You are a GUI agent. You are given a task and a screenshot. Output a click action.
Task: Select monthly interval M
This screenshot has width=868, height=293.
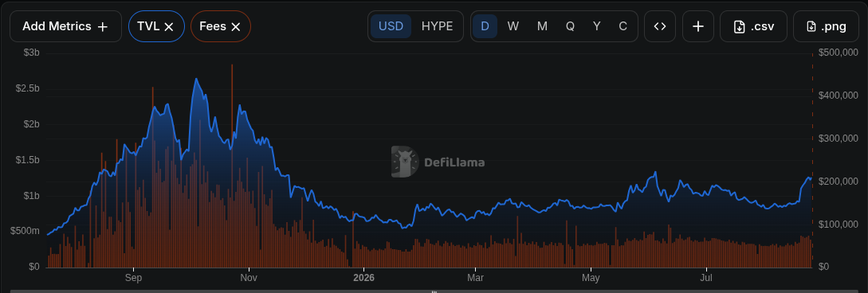(x=542, y=26)
